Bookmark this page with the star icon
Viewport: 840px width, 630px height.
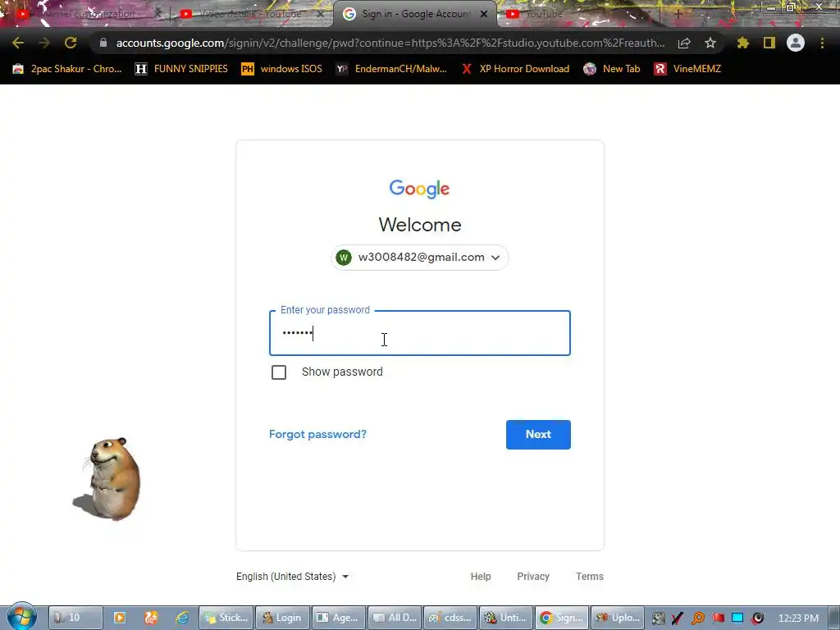[x=710, y=43]
